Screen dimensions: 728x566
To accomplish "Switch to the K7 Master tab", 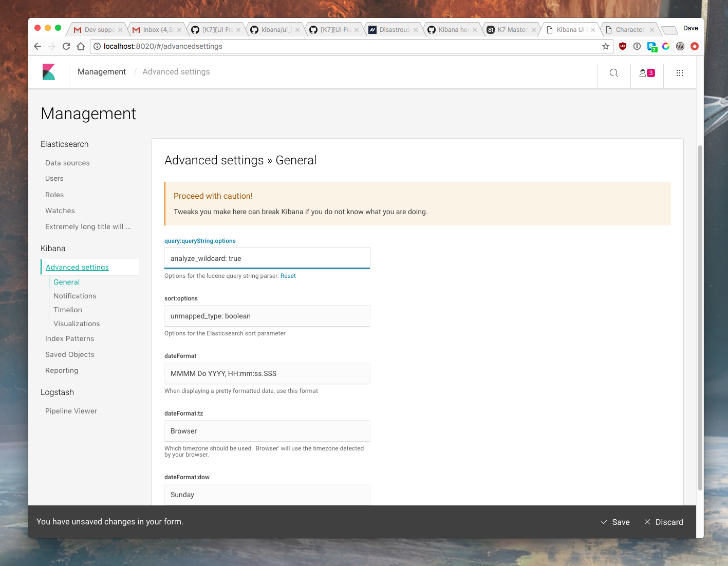I will pos(511,30).
